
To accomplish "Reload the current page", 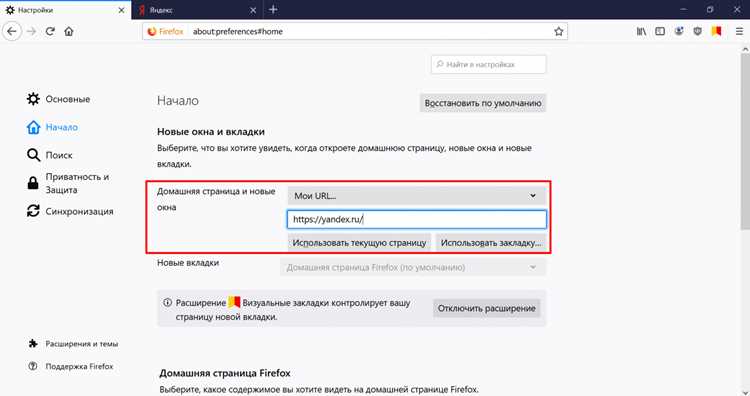I will [50, 32].
